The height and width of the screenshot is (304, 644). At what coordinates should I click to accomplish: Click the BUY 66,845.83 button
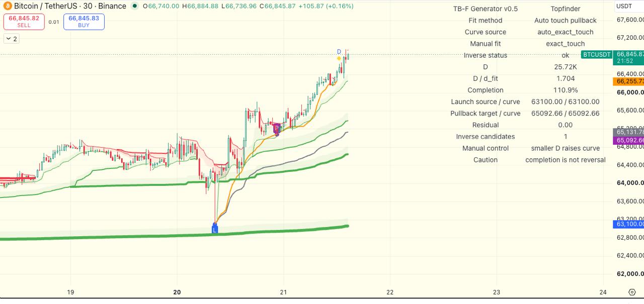[x=84, y=22]
